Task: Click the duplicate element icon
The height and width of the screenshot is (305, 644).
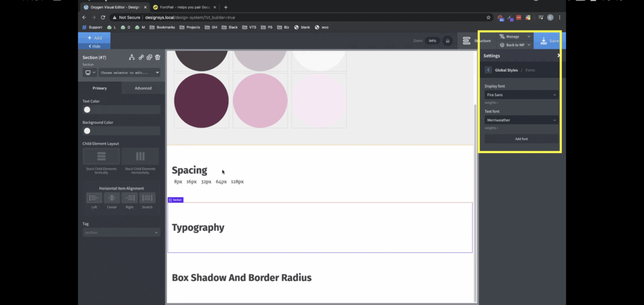Action: tap(149, 57)
